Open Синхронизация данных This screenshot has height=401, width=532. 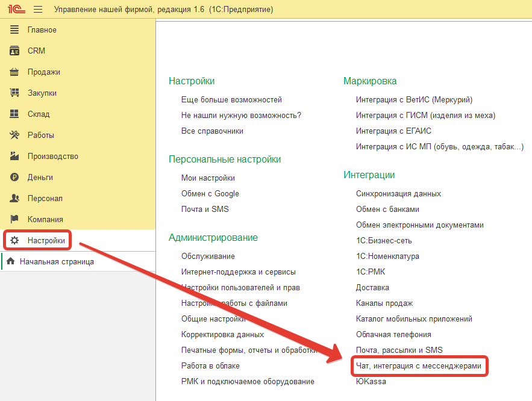point(398,193)
